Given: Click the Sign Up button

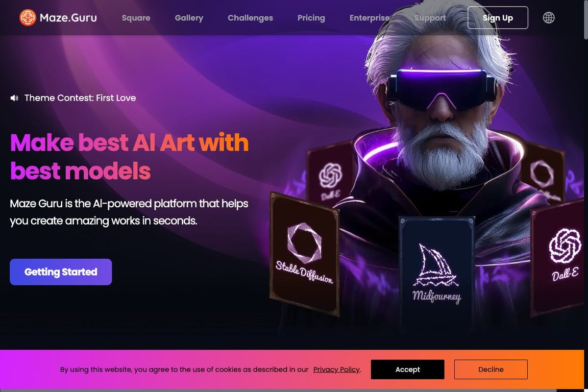Looking at the screenshot, I should tap(498, 18).
